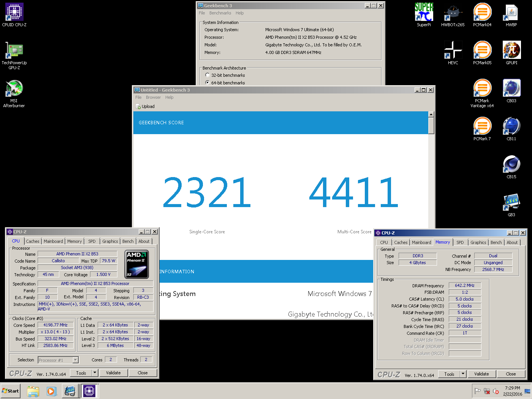The height and width of the screenshot is (399, 532).
Task: Open Browser menu in Untitled Geekbench window
Action: coord(153,97)
